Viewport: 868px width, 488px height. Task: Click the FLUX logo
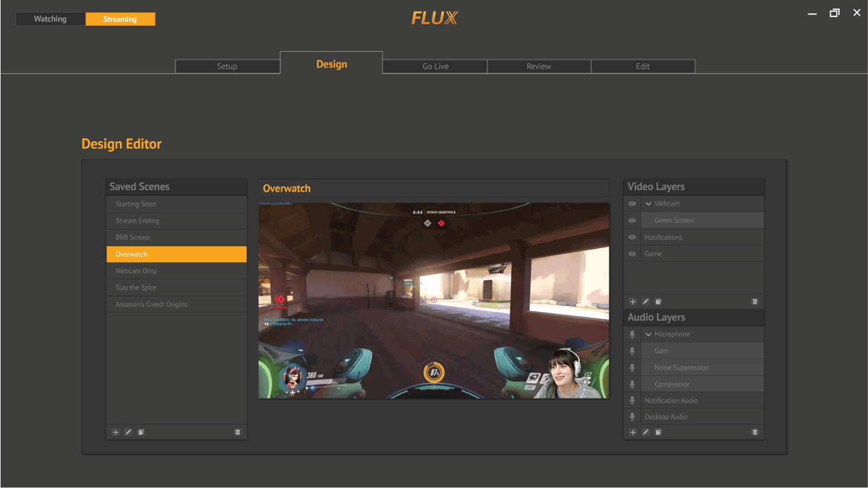click(x=434, y=18)
